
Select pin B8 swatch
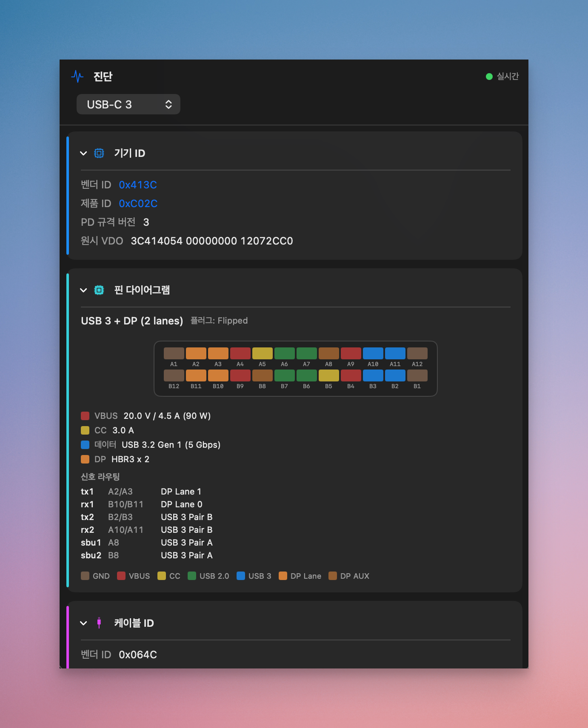pos(263,375)
